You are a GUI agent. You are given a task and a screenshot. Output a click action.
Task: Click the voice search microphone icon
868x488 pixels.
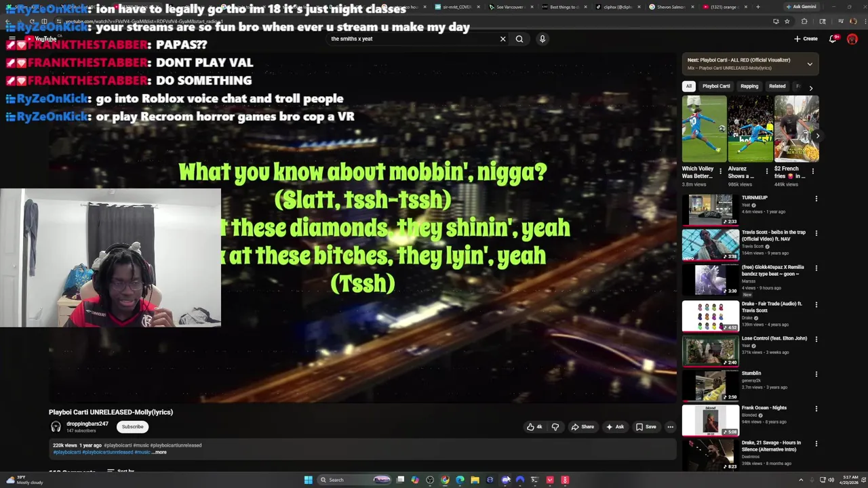[542, 39]
